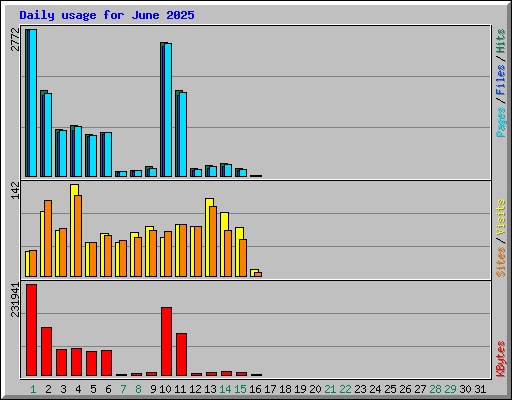
Task: Click the day 10 red KBytes bar
Action: [x=166, y=342]
